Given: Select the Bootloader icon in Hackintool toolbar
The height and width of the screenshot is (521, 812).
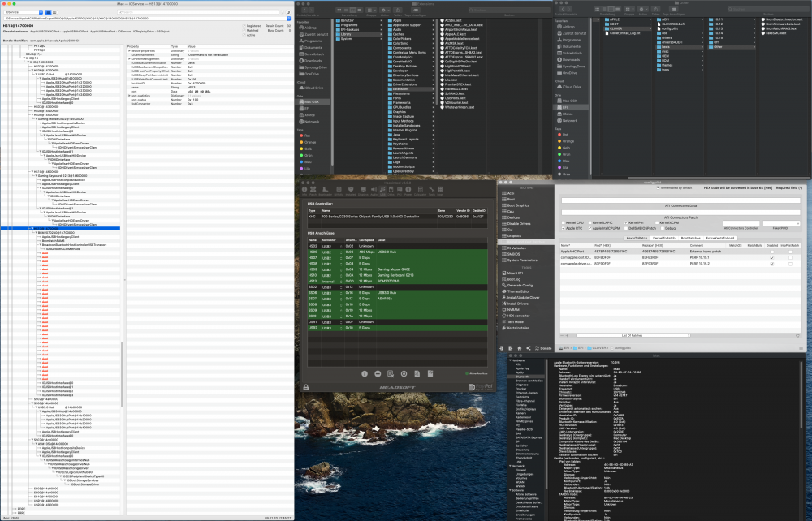Looking at the screenshot, I should 326,191.
